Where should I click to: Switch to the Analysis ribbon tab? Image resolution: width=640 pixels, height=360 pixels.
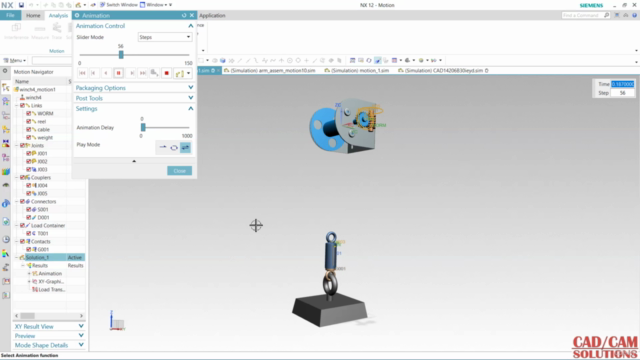(x=58, y=15)
